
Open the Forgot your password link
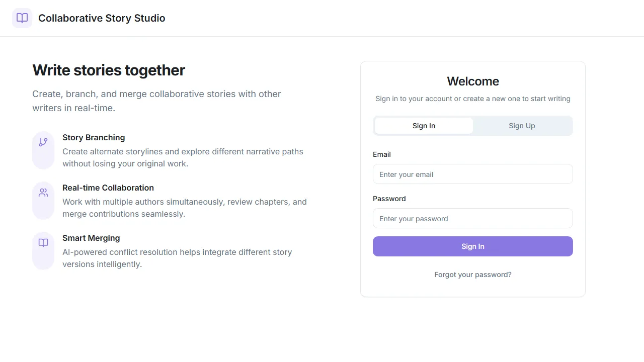point(472,275)
